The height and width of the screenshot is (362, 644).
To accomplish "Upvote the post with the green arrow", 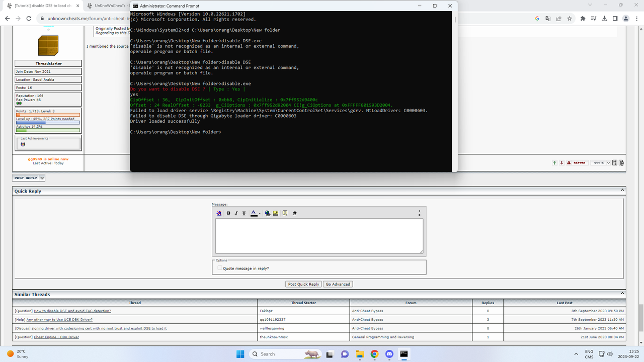I will pos(554,162).
